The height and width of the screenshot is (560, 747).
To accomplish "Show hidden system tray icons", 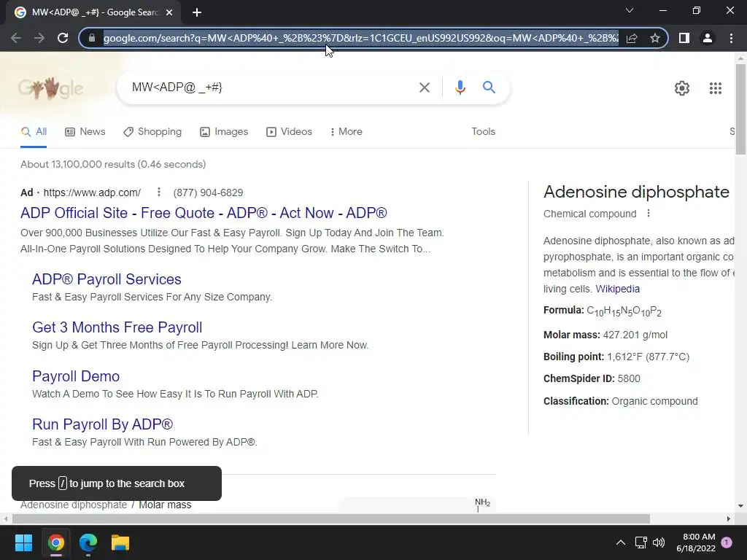I will [x=620, y=542].
